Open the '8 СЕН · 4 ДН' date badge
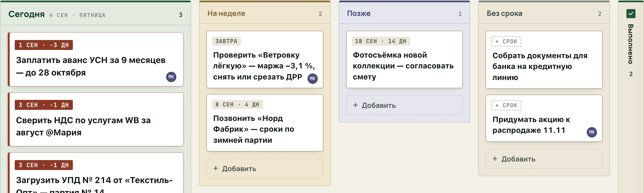 (x=238, y=104)
